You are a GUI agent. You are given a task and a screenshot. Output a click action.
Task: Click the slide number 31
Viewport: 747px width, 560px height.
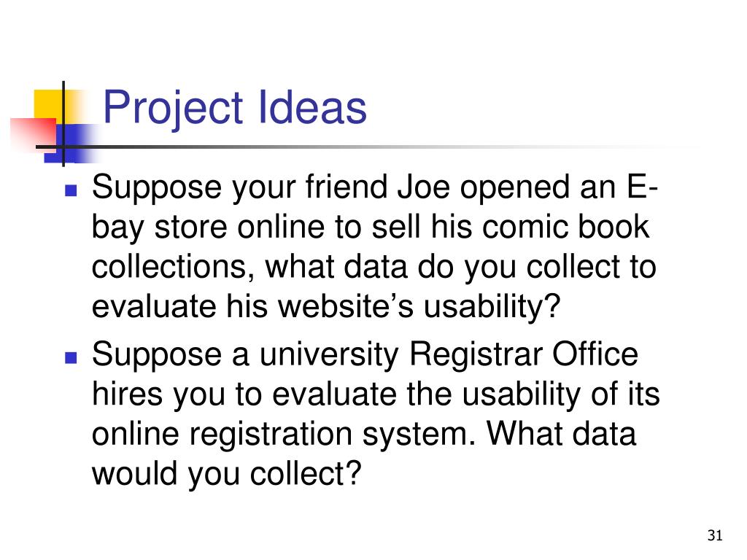(x=715, y=535)
